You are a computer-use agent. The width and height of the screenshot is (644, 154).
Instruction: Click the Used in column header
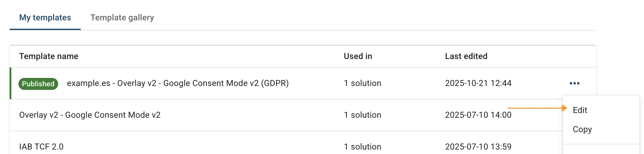click(358, 56)
